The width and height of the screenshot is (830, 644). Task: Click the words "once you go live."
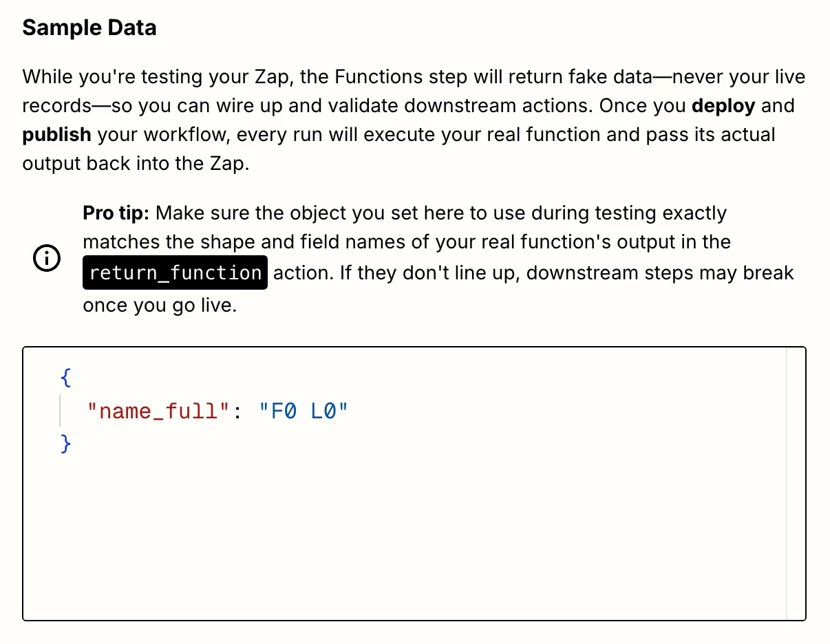(160, 305)
